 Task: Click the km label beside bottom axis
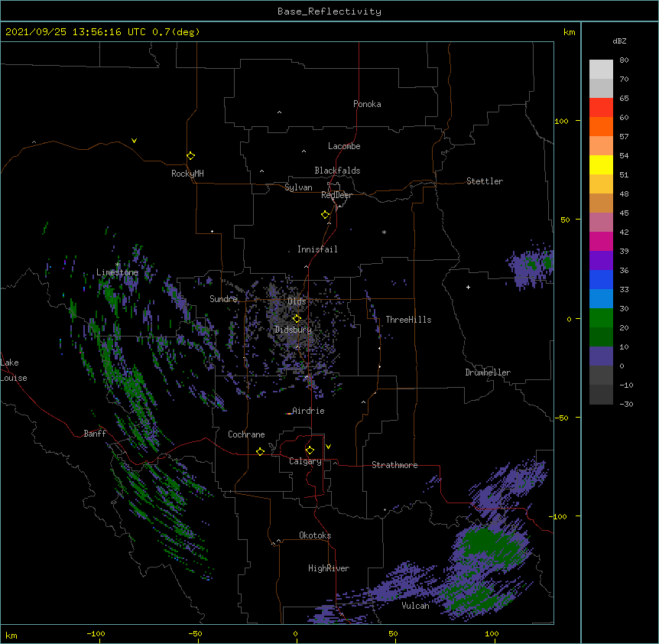click(x=11, y=635)
